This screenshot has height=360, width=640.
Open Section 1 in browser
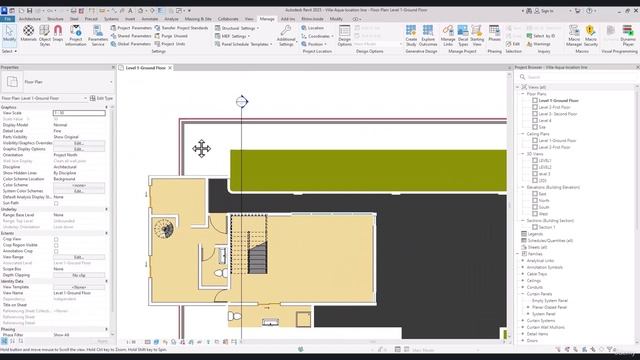546,227
